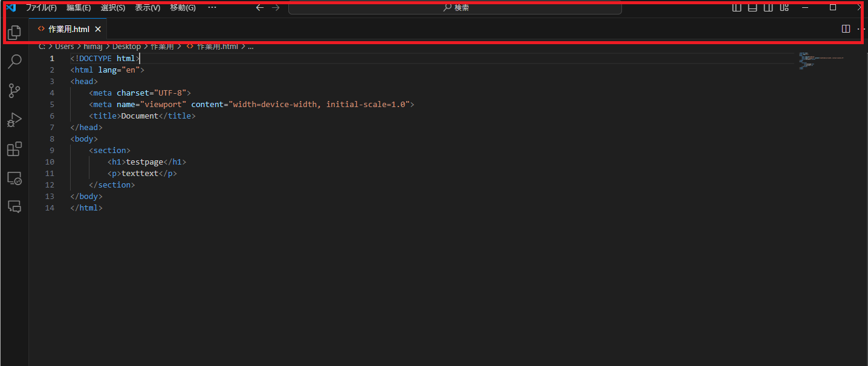Viewport: 868px width, 366px height.
Task: Open the Chat icon in activity bar
Action: click(15, 207)
